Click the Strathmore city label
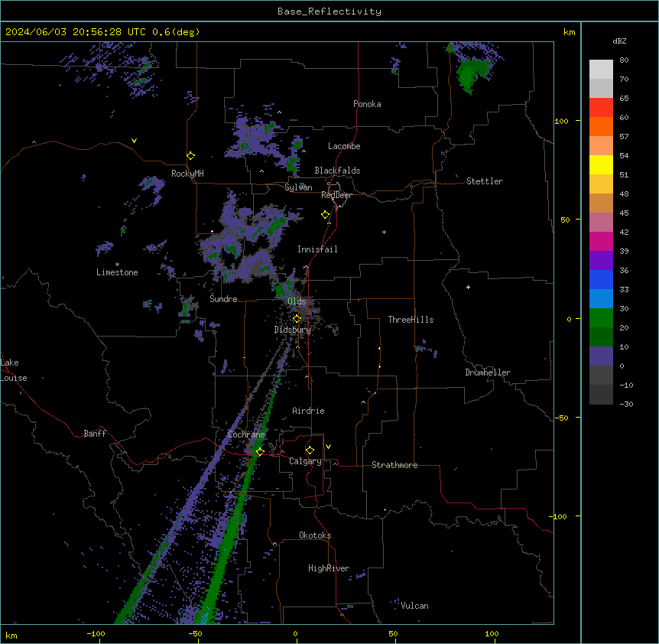 click(394, 465)
